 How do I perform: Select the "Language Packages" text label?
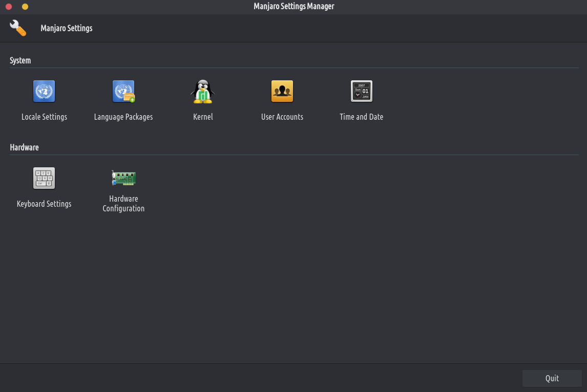click(123, 117)
